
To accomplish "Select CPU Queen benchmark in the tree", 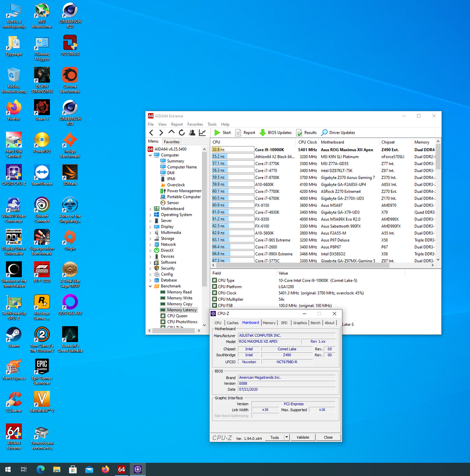I will 174,316.
